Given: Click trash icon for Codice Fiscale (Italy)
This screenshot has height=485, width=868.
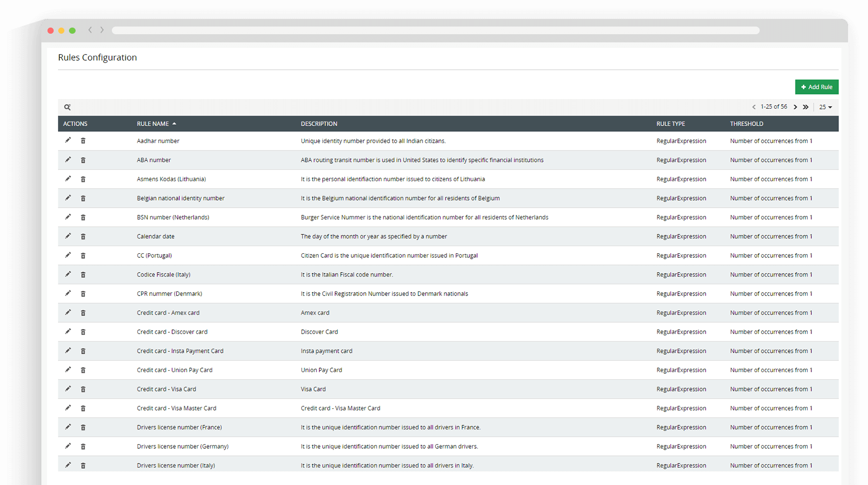Looking at the screenshot, I should point(83,275).
